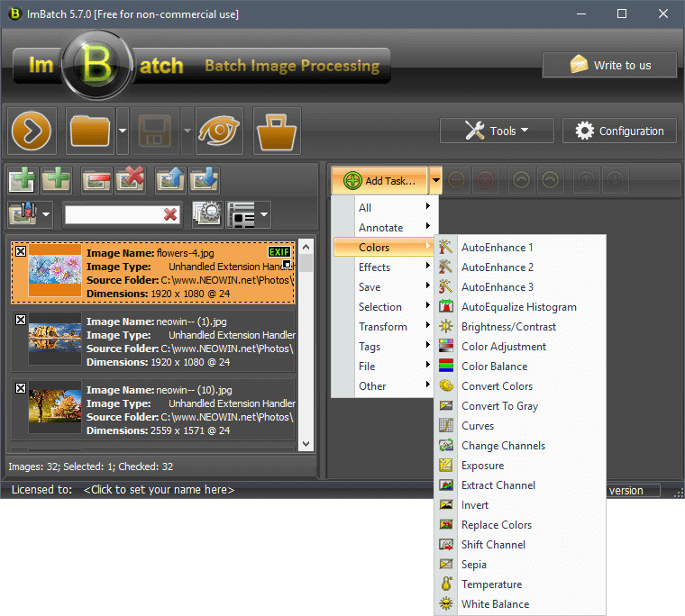The width and height of the screenshot is (685, 616).
Task: Add folder with the green plus icon
Action: point(57,180)
